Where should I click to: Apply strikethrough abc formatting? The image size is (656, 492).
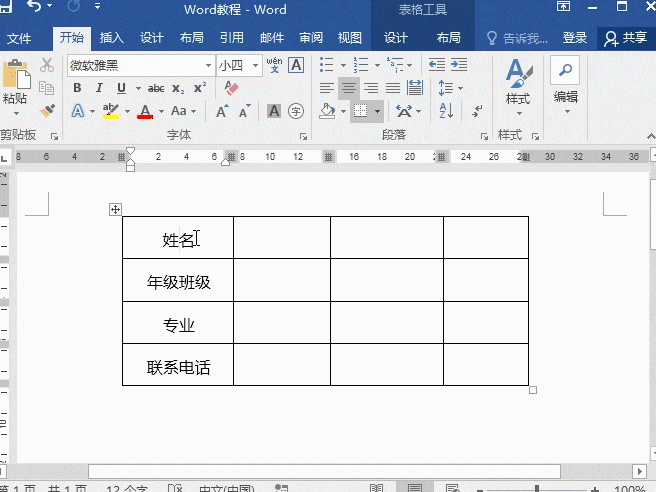click(156, 88)
